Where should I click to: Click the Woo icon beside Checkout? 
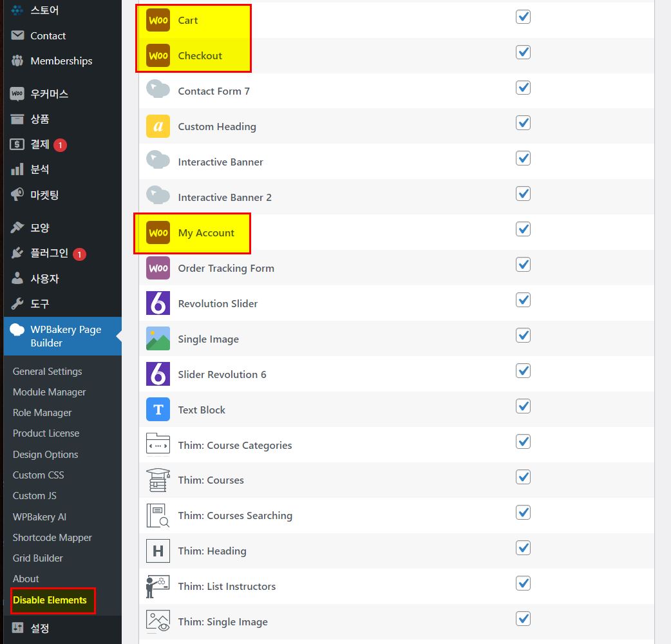point(158,55)
